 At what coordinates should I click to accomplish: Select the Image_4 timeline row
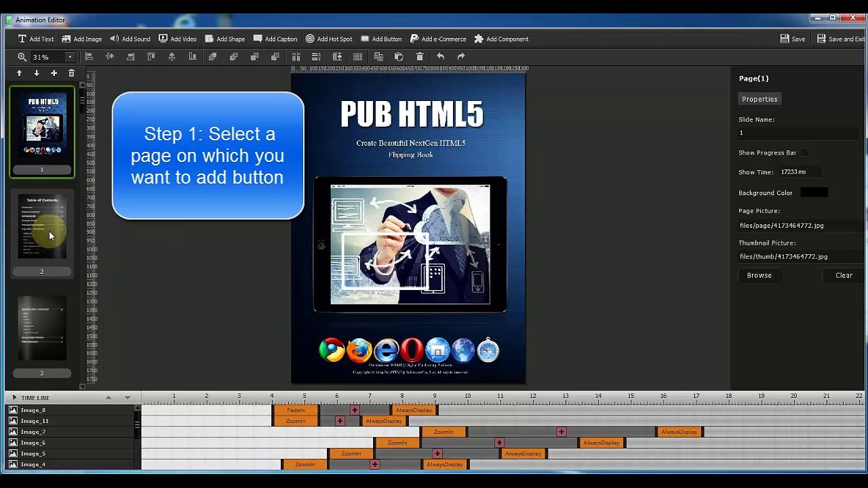70,464
